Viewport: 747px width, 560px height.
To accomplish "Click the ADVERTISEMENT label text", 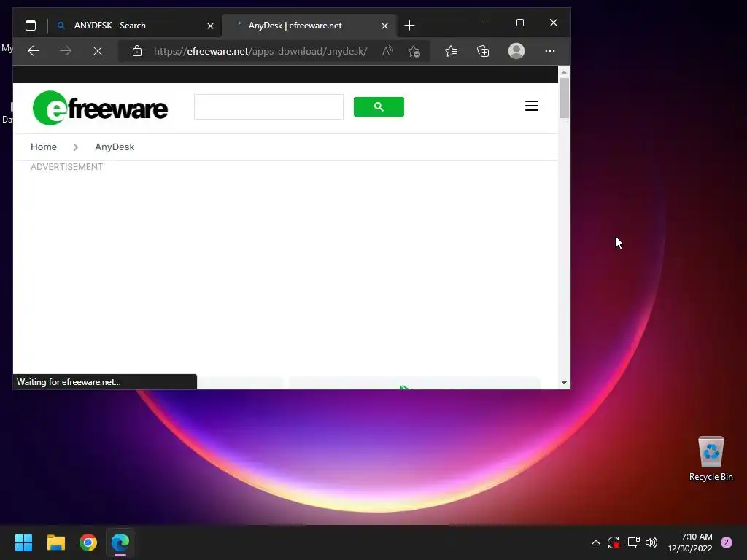I will 66,167.
